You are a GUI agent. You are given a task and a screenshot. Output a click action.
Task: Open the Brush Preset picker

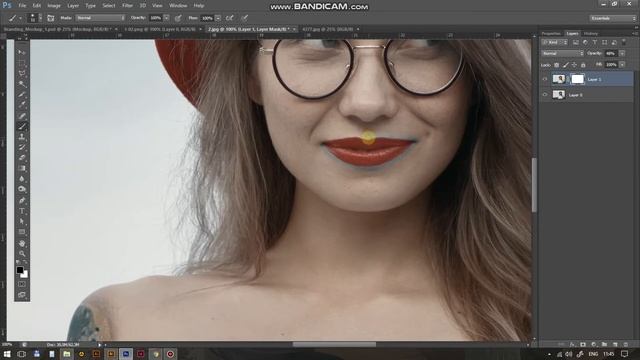34,18
